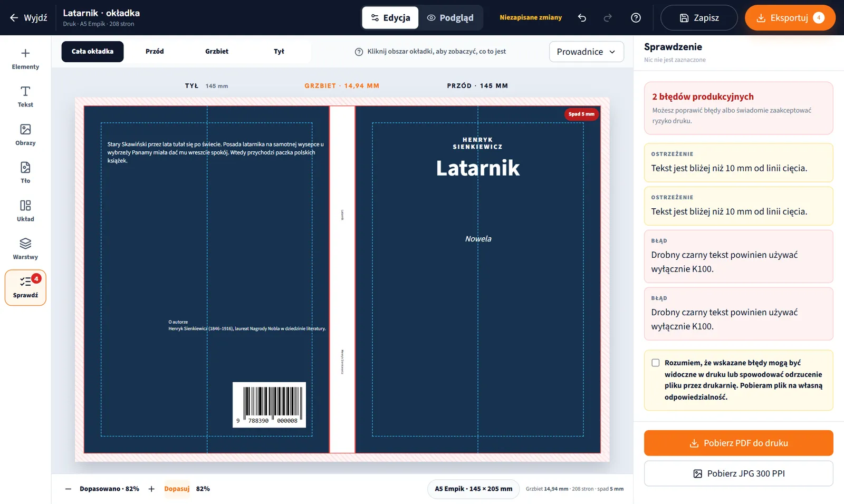Select the Nowela subtitle text
Screen dimensions: 844x504
click(478, 239)
